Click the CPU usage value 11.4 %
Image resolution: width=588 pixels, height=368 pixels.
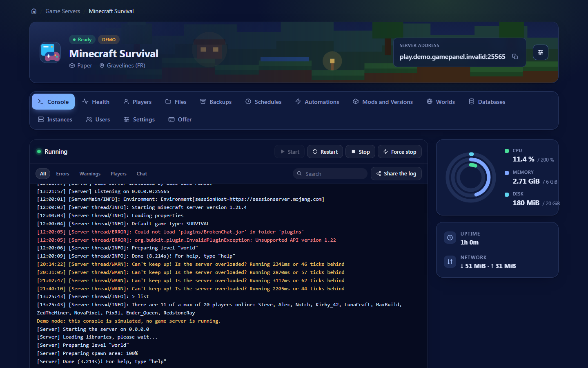[x=523, y=159]
